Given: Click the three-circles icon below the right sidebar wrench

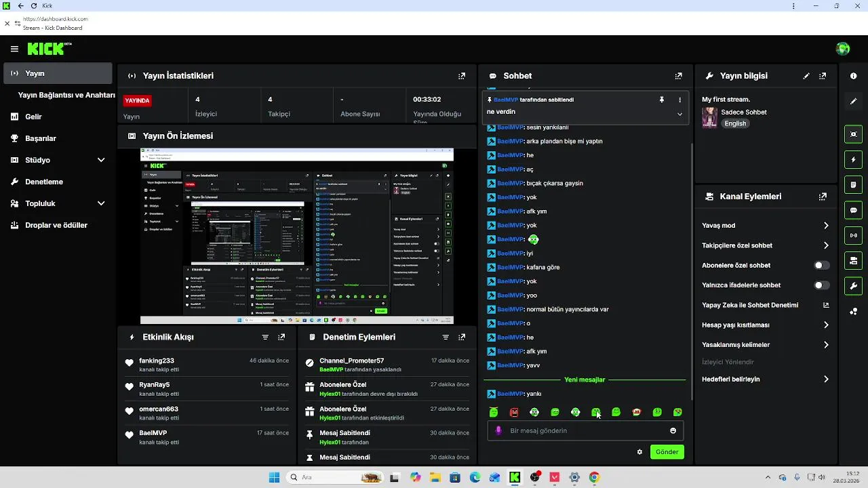Looking at the screenshot, I should 854,311.
